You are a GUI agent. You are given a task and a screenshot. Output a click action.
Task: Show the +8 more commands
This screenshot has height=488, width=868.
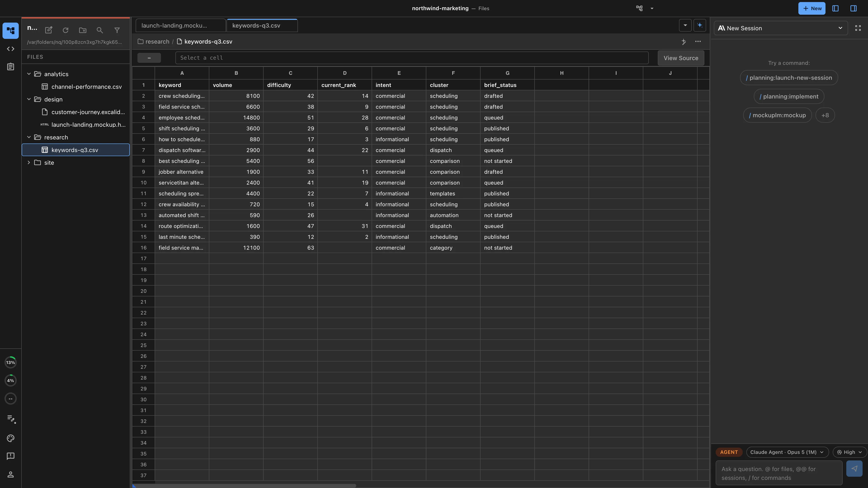coord(825,115)
